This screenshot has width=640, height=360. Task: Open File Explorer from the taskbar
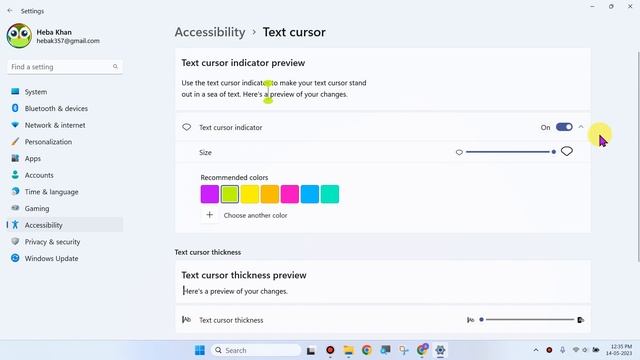coord(349,350)
